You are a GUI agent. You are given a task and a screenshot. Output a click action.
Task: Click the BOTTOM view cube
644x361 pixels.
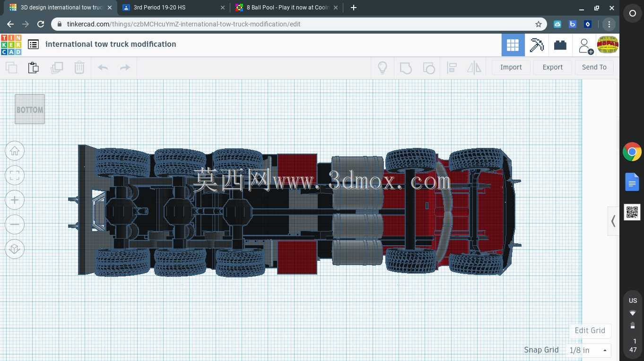[x=30, y=109]
